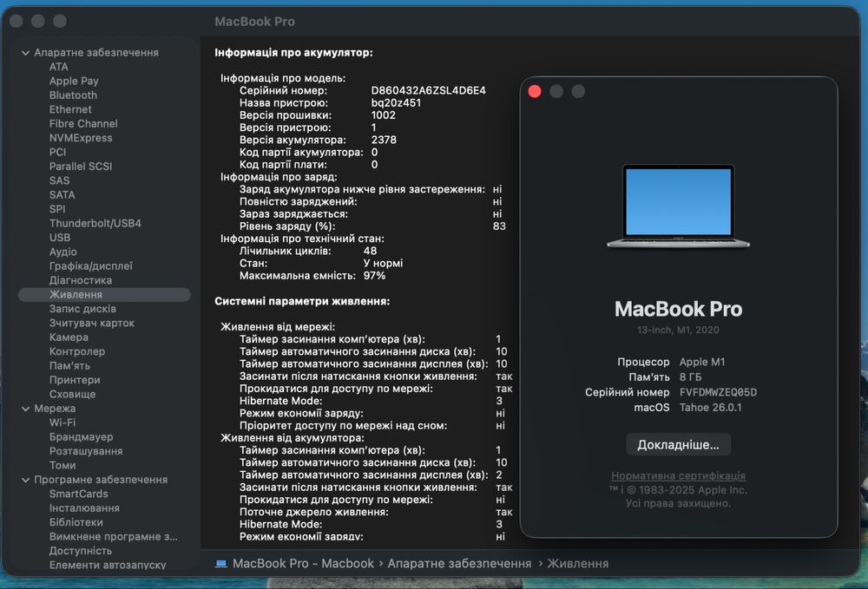The height and width of the screenshot is (589, 868).
Task: Open Parallel SCSI entry
Action: pyautogui.click(x=80, y=167)
